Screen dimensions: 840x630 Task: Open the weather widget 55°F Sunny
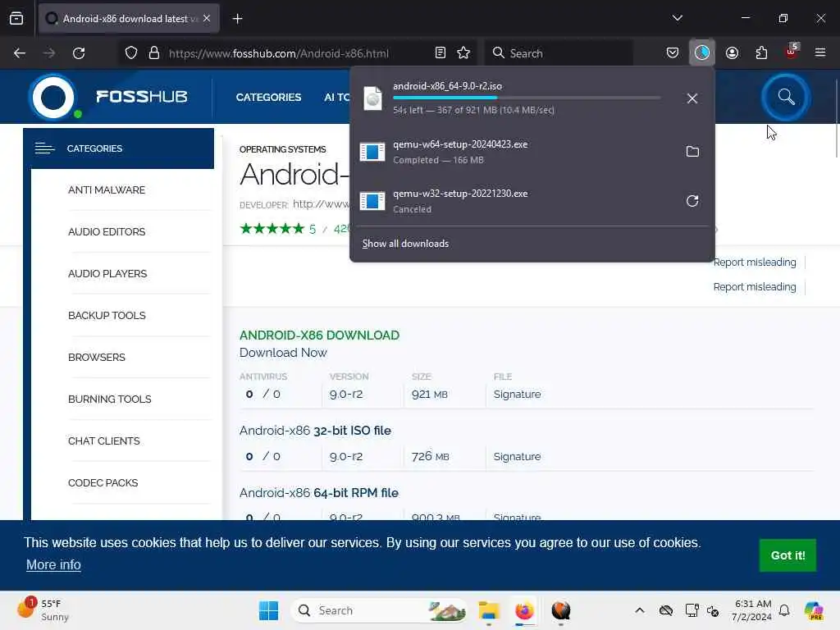(x=43, y=610)
